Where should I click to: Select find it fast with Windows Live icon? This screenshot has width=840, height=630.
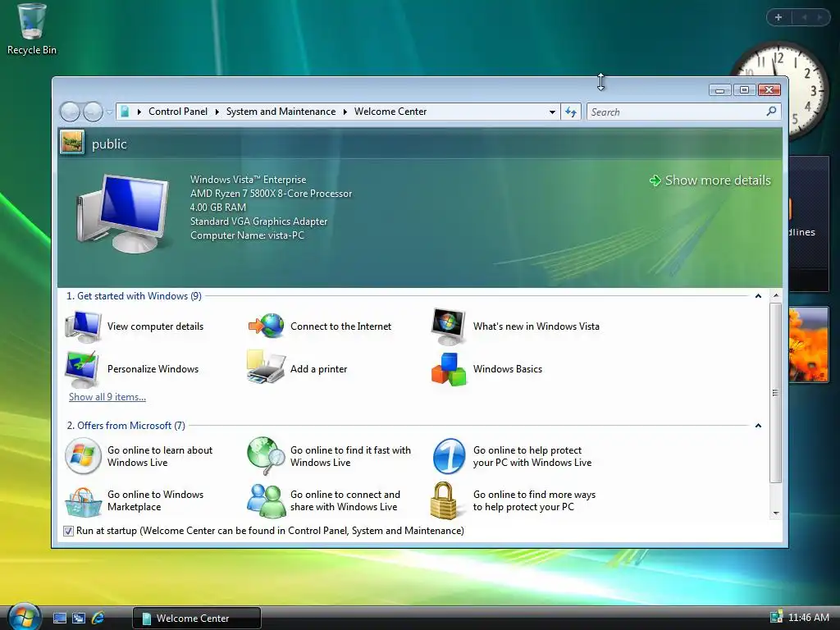click(267, 456)
